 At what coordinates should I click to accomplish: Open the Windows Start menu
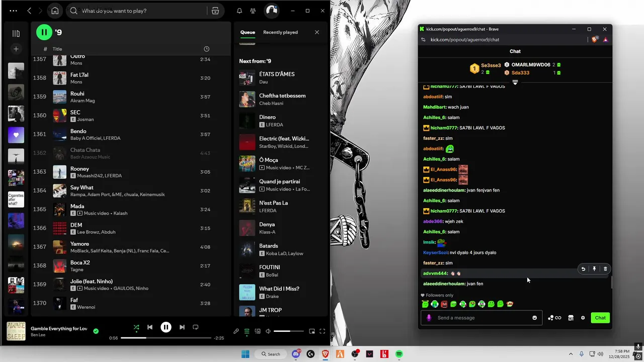pyautogui.click(x=245, y=354)
